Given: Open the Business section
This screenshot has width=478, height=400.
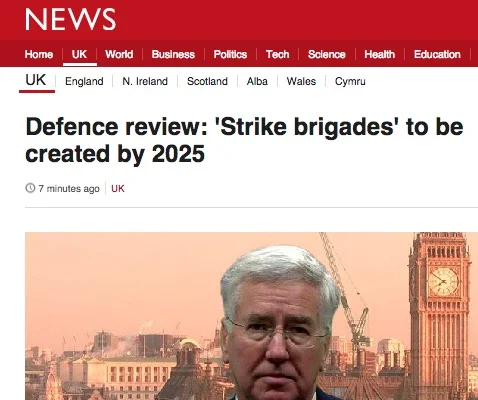Looking at the screenshot, I should (x=173, y=54).
